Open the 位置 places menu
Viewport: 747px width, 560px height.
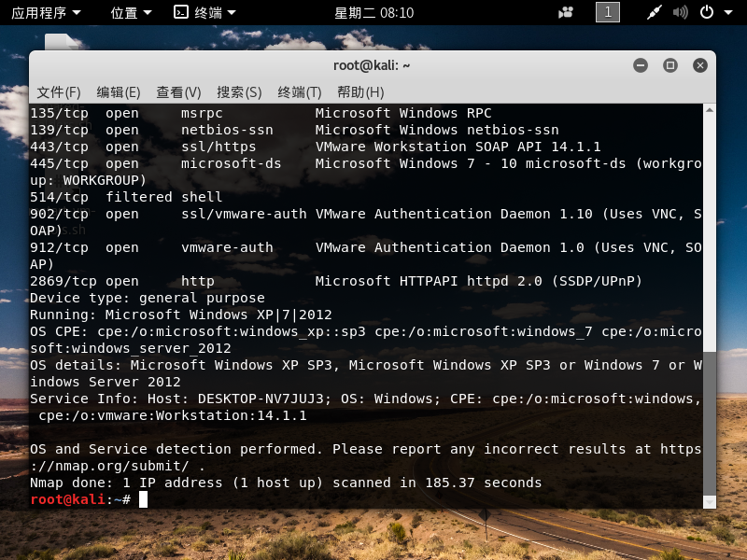pos(131,13)
